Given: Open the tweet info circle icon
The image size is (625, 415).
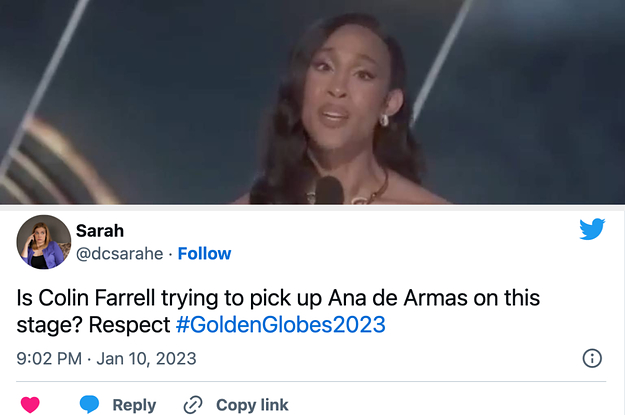Looking at the screenshot, I should coord(591,358).
